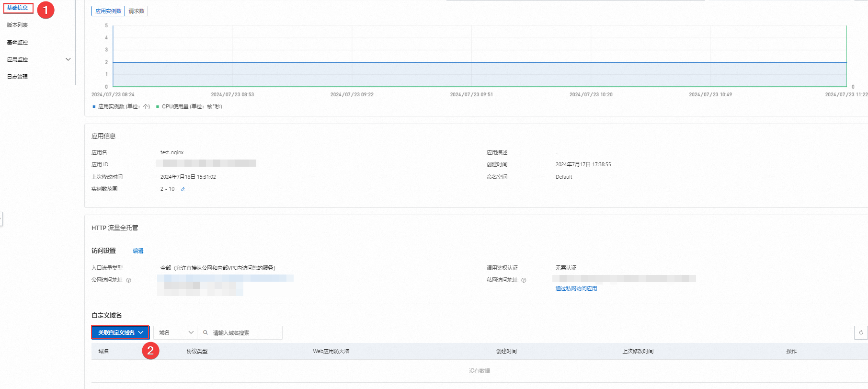
Task: Click the 创建时间 column header
Action: coord(506,352)
